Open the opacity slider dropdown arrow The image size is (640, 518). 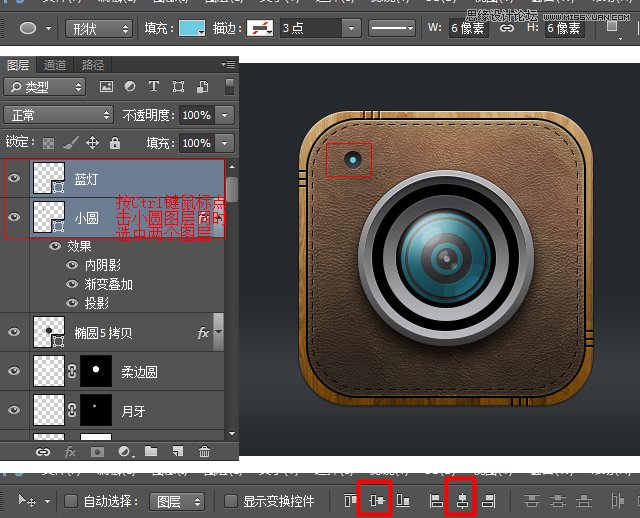[224, 115]
